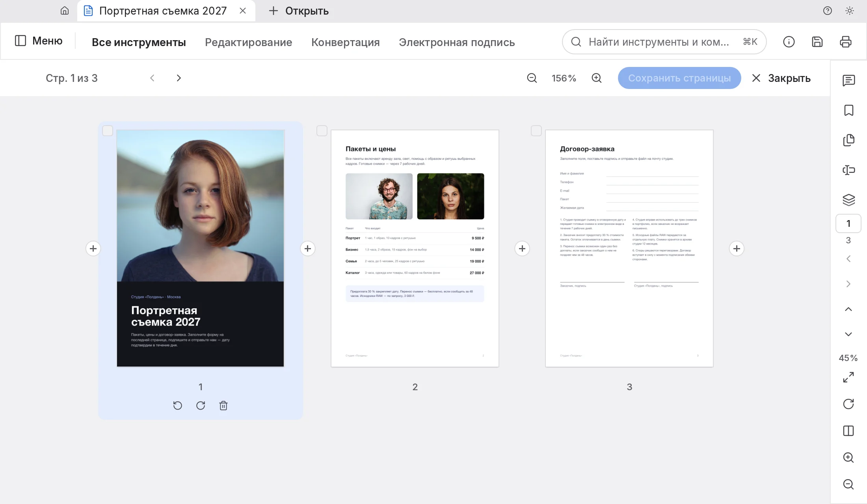Toggle fullscreen expand arrows icon
This screenshot has width=867, height=504.
(848, 377)
